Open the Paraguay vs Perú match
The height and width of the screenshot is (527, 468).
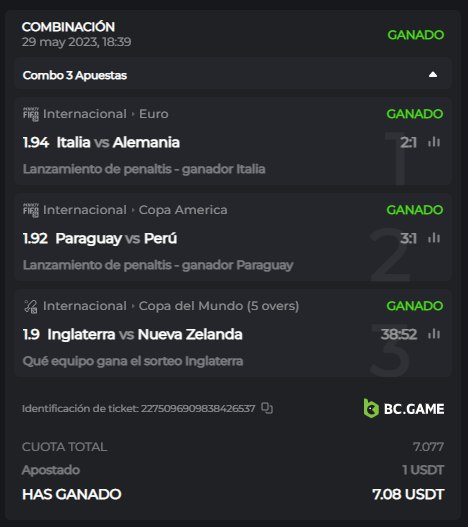(x=116, y=238)
